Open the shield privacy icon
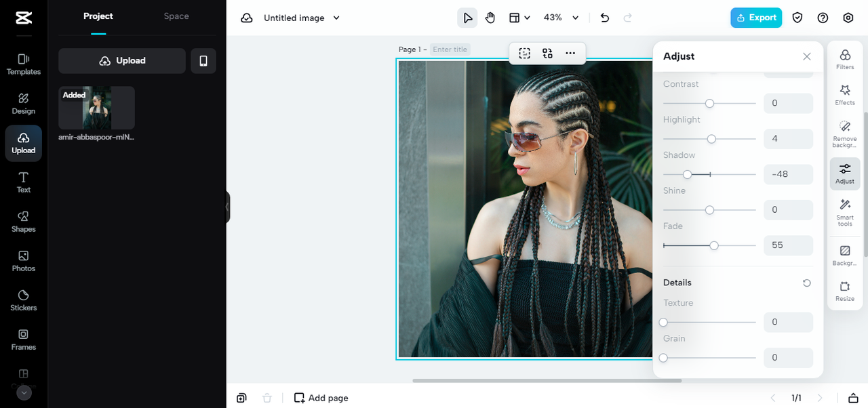This screenshot has width=868, height=408. pos(797,18)
